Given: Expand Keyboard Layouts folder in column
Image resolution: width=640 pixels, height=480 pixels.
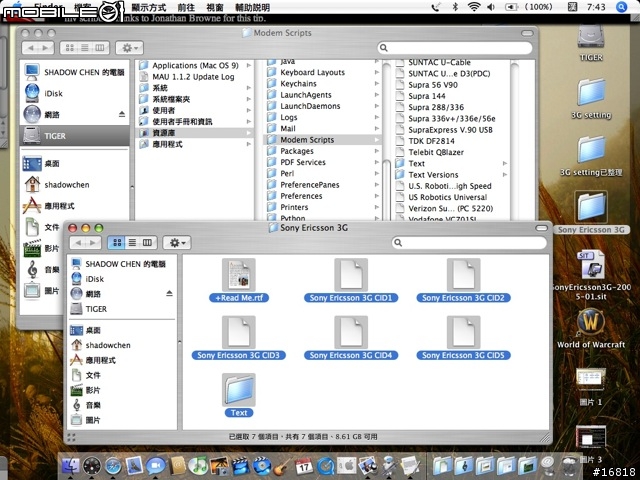Looking at the screenshot, I should (x=377, y=72).
